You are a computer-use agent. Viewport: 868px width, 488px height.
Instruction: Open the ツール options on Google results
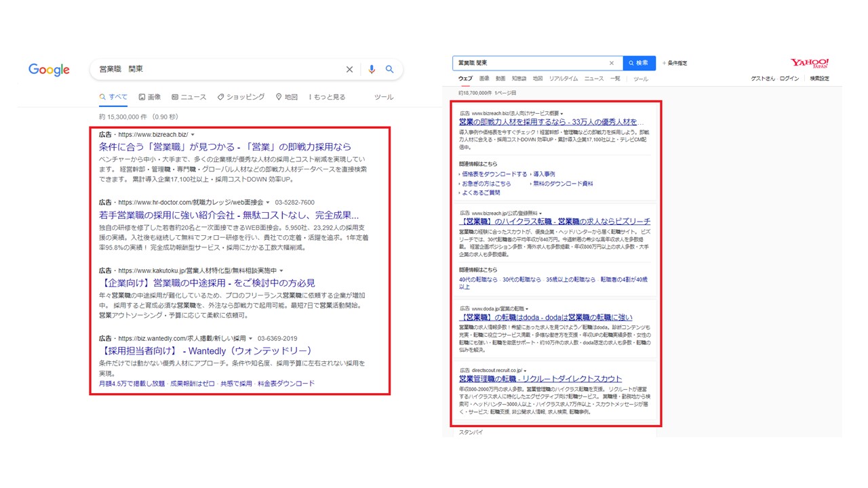pos(383,97)
